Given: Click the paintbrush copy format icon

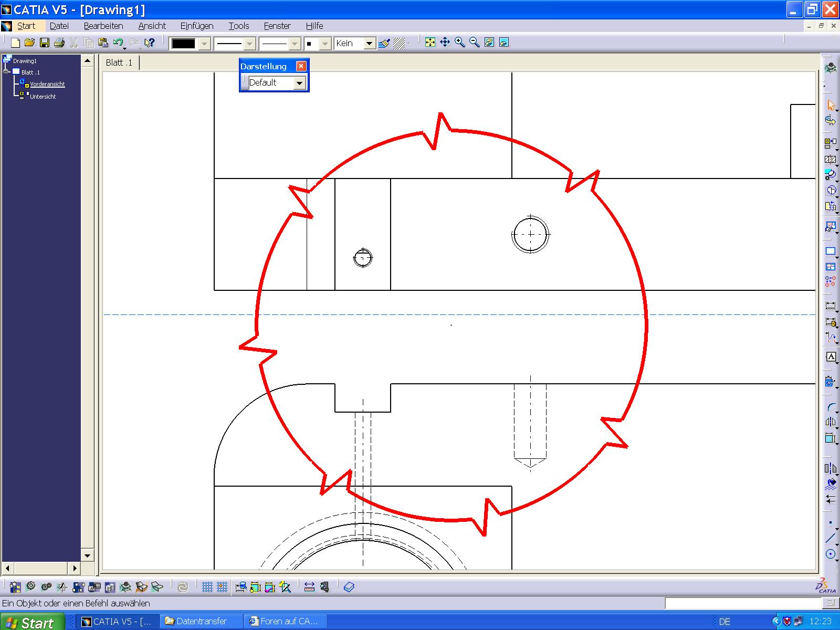Looking at the screenshot, I should (384, 43).
